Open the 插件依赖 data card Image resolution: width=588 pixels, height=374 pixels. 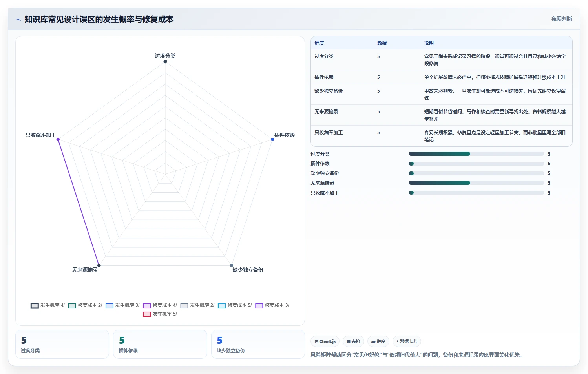click(x=160, y=344)
